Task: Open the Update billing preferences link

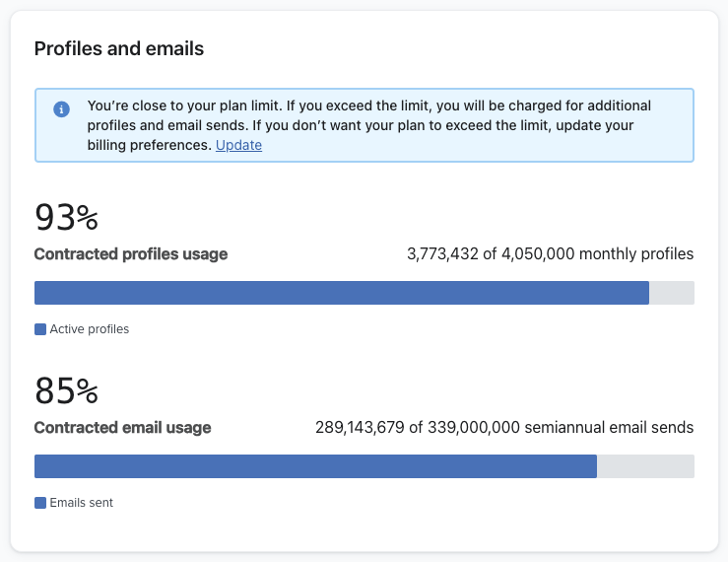Action: [x=238, y=145]
